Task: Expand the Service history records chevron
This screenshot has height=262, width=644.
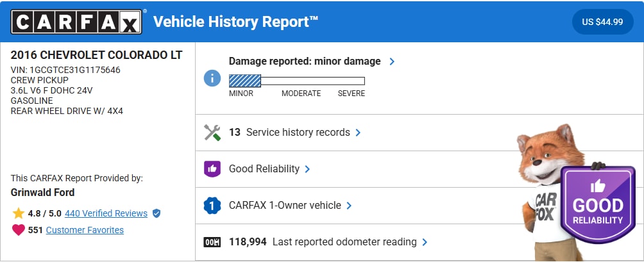Action: click(359, 133)
